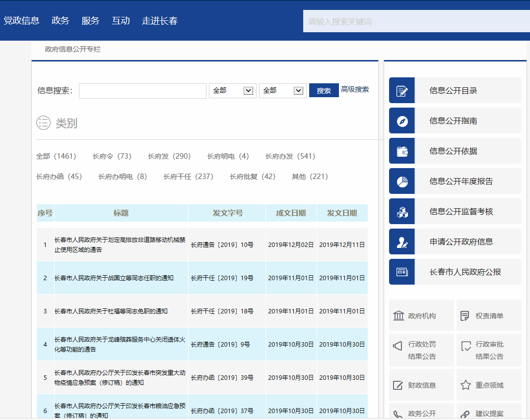Open the 长春市人民政府公报 newspaper icon

(x=402, y=272)
